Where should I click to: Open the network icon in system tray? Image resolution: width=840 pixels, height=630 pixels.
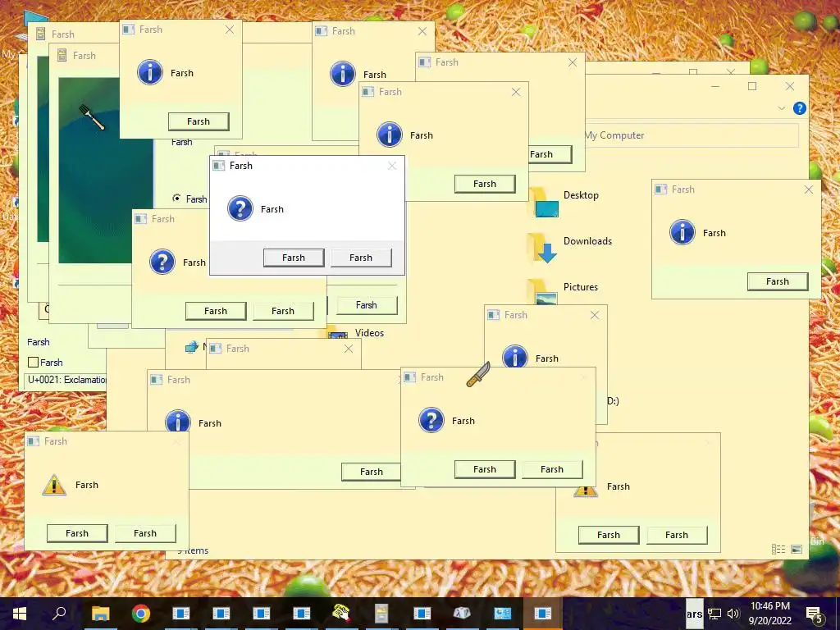pyautogui.click(x=714, y=614)
